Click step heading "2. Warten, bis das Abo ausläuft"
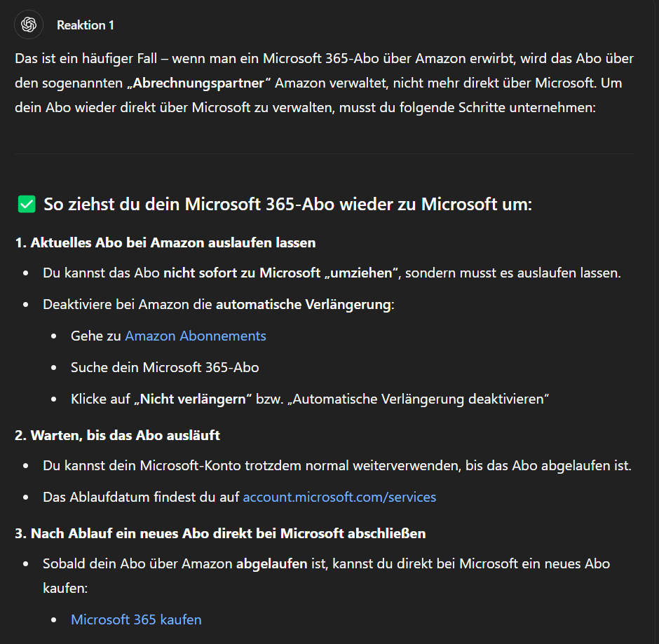The height and width of the screenshot is (644, 659). tap(118, 435)
